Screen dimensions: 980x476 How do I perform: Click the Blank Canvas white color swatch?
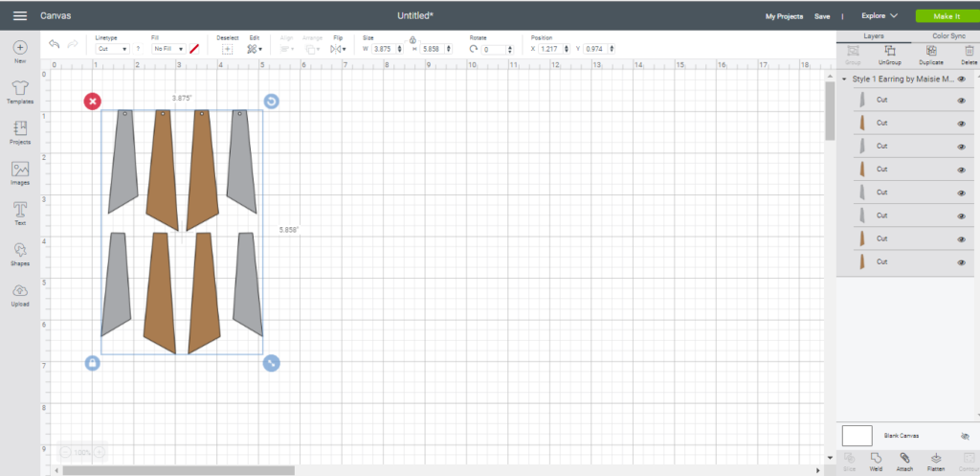click(x=857, y=435)
